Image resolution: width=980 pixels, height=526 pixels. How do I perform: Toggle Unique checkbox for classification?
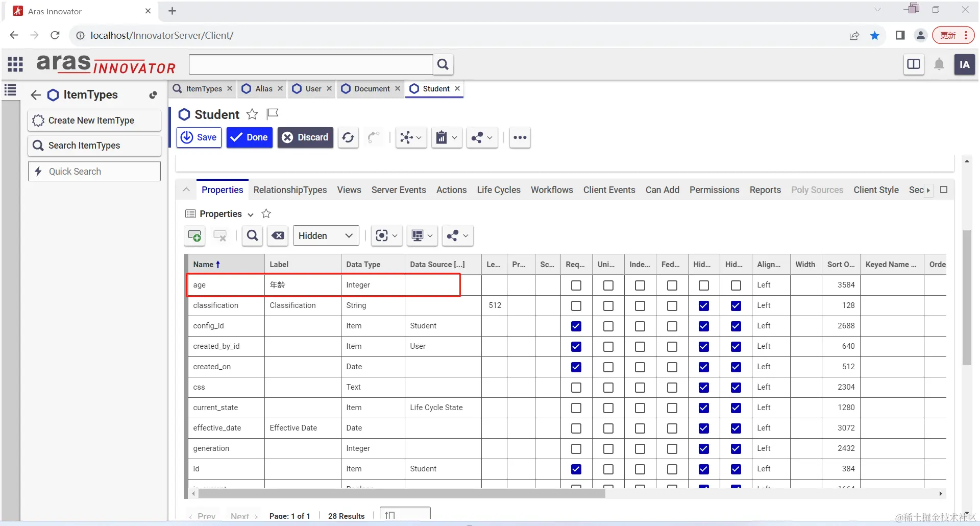click(608, 306)
